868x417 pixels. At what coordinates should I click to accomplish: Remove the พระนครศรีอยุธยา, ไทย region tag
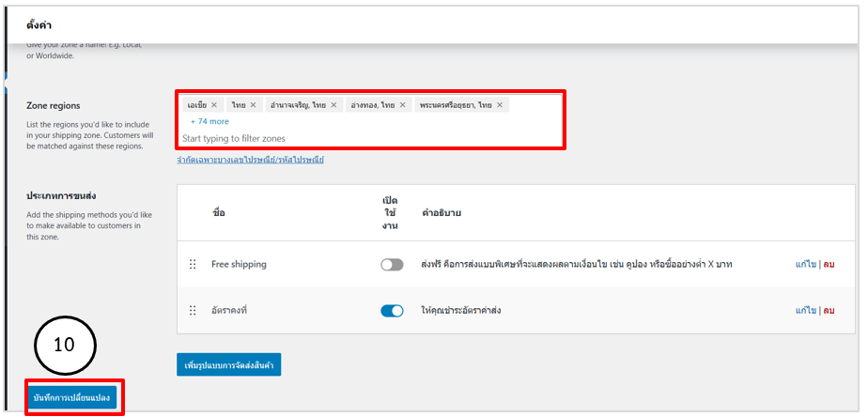pos(500,105)
